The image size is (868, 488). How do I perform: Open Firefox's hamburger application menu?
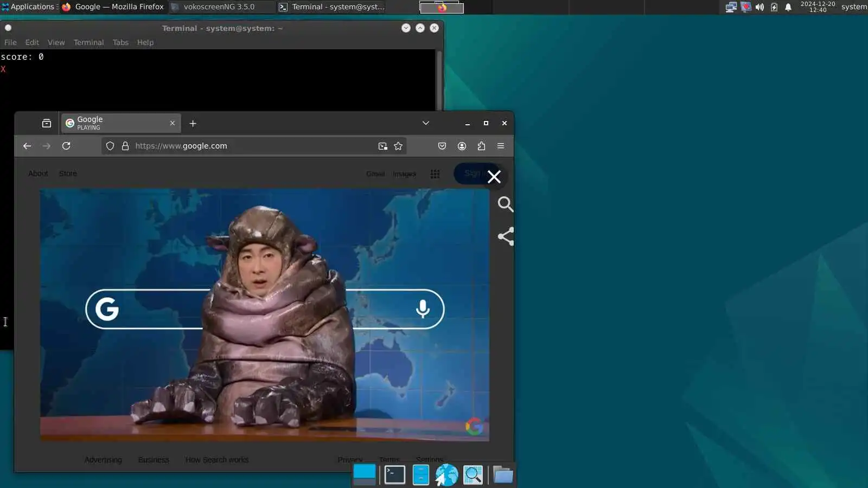pyautogui.click(x=501, y=146)
